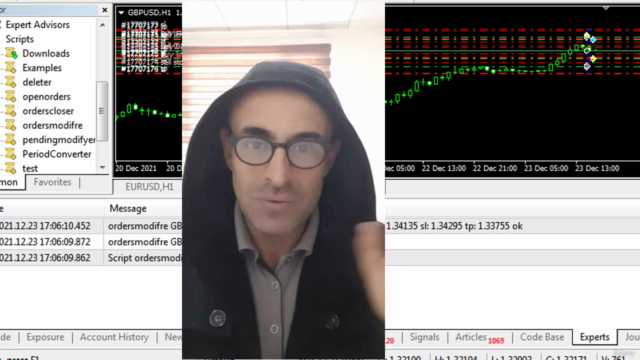Open the Signals terminal tab
This screenshot has width=640, height=360.
[424, 337]
